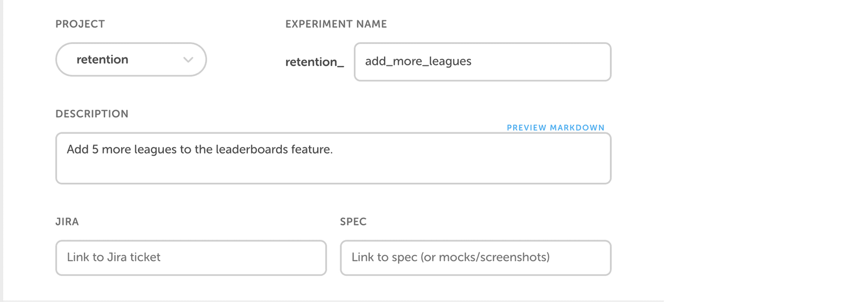
Task: Click the JIRA field label
Action: pos(67,221)
